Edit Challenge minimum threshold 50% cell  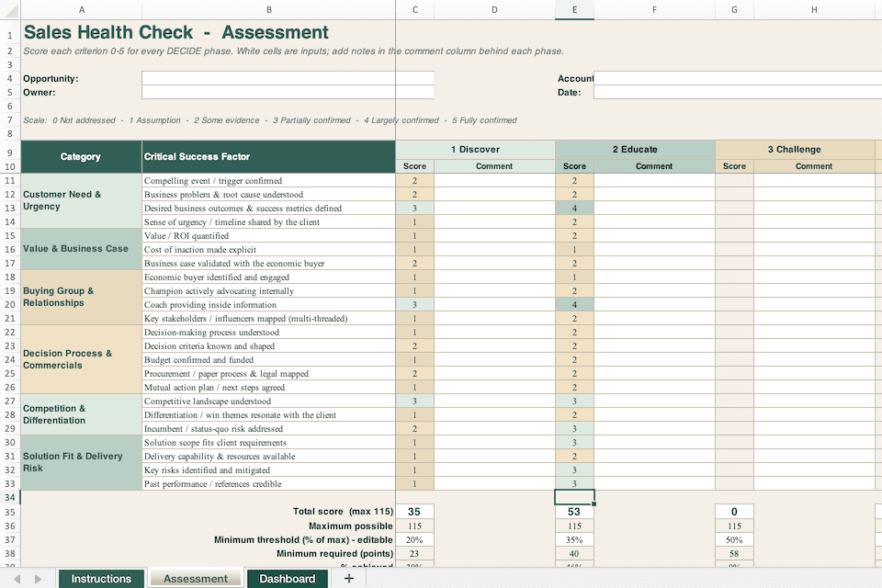tap(734, 539)
